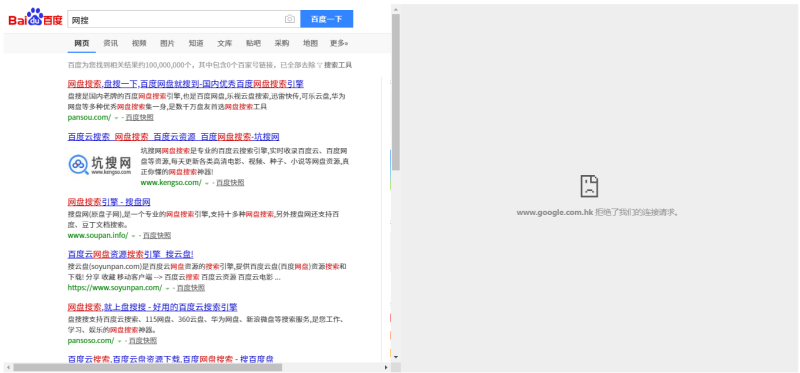Expand dropdown arrow next to www.kengso.com/
Image resolution: width=800 pixels, height=373 pixels.
[207, 183]
